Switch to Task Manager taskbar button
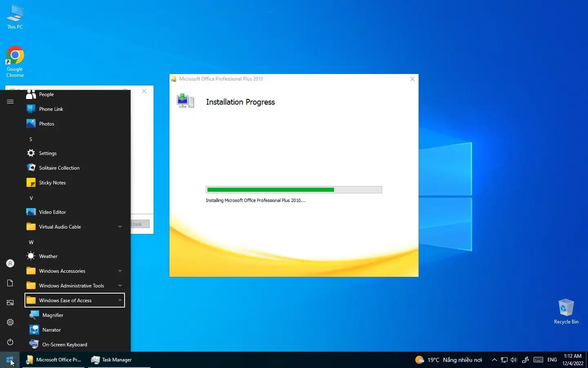 [x=119, y=360]
